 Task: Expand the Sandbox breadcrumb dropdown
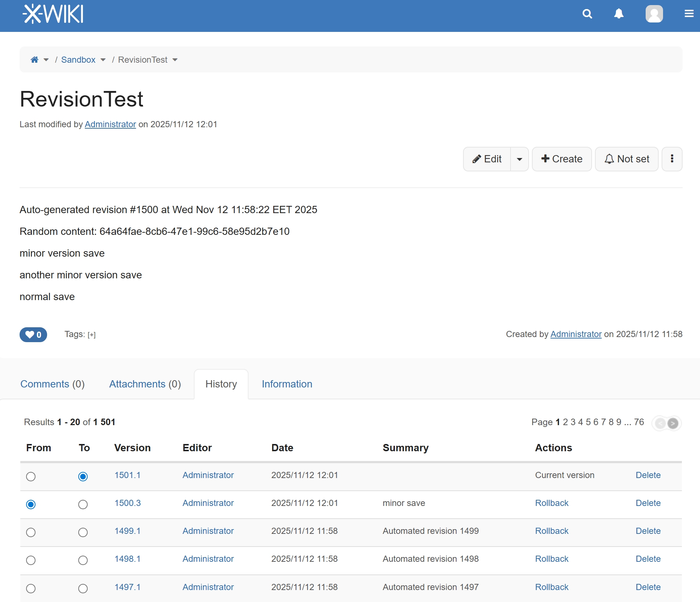click(103, 60)
